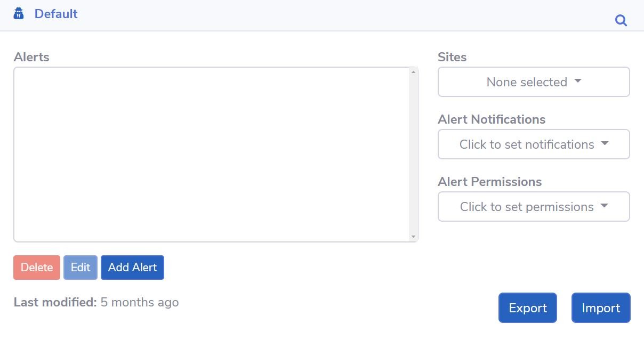644x348 pixels.
Task: Click the Add Alert button
Action: click(x=132, y=268)
